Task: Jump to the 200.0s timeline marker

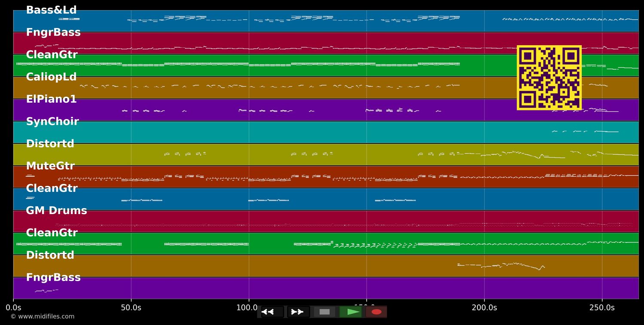Action: pyautogui.click(x=484, y=307)
